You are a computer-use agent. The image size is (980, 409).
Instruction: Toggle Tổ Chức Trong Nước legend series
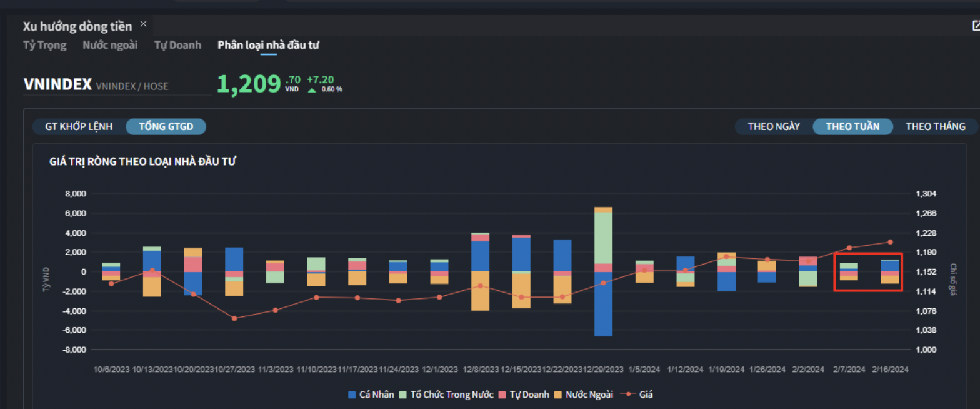(403, 395)
